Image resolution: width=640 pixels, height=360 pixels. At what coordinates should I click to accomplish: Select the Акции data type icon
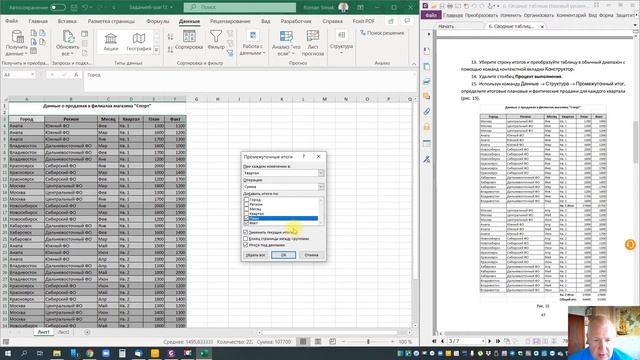coord(111,39)
